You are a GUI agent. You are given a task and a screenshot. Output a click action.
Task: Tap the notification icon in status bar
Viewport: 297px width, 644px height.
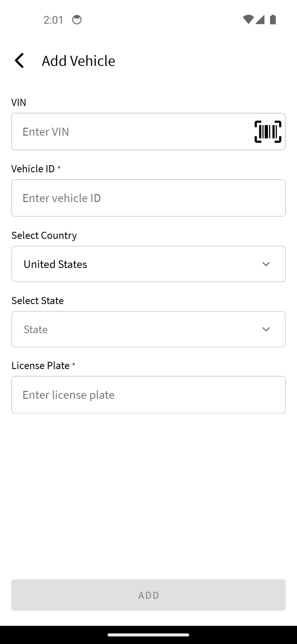[77, 20]
